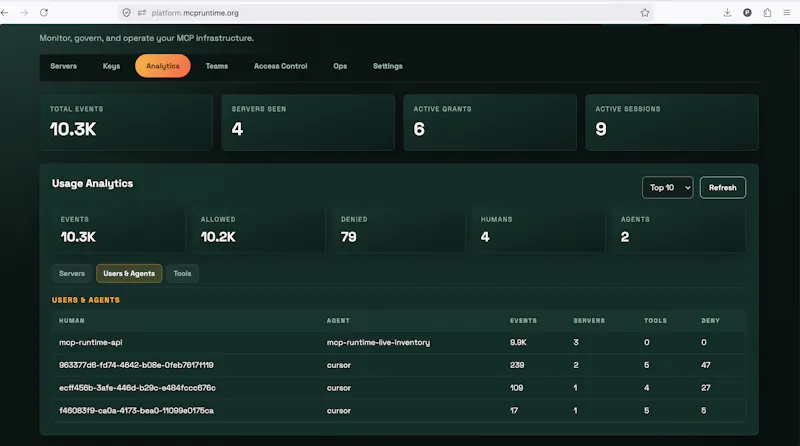Click deny count 27

point(706,388)
